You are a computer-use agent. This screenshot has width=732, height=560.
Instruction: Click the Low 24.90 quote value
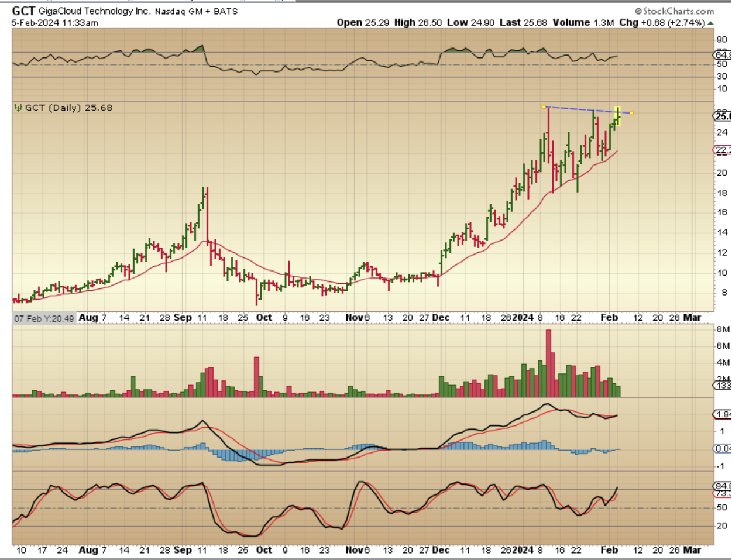[471, 22]
